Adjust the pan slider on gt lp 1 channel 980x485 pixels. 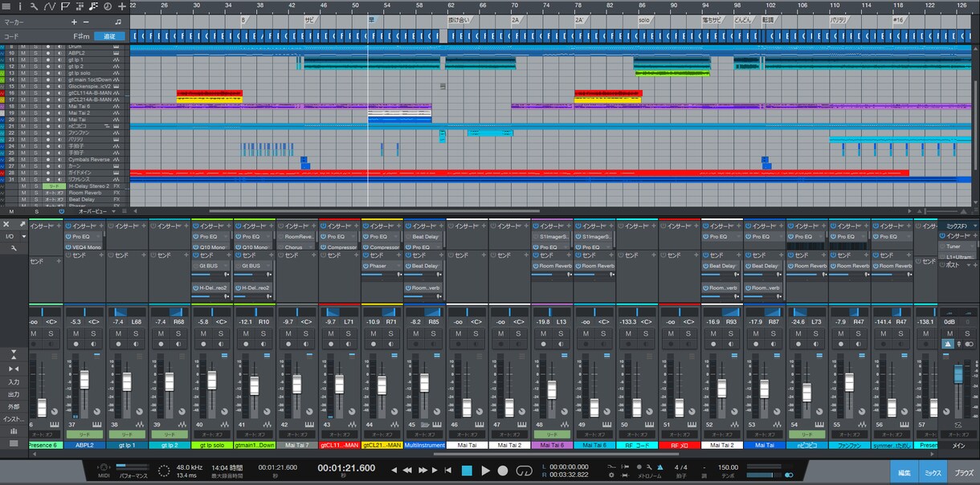tap(127, 312)
